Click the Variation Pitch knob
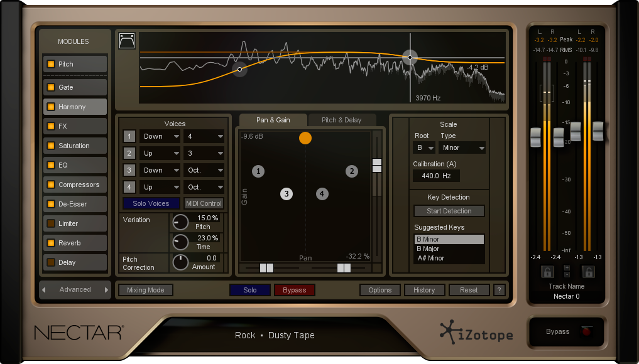Viewport: 639px width, 364px height. [180, 222]
